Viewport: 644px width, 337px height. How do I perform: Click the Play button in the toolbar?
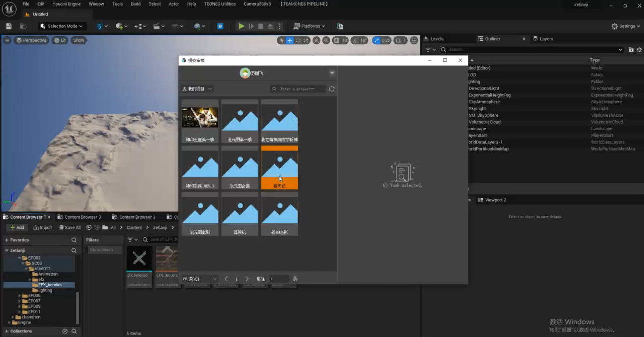[241, 26]
